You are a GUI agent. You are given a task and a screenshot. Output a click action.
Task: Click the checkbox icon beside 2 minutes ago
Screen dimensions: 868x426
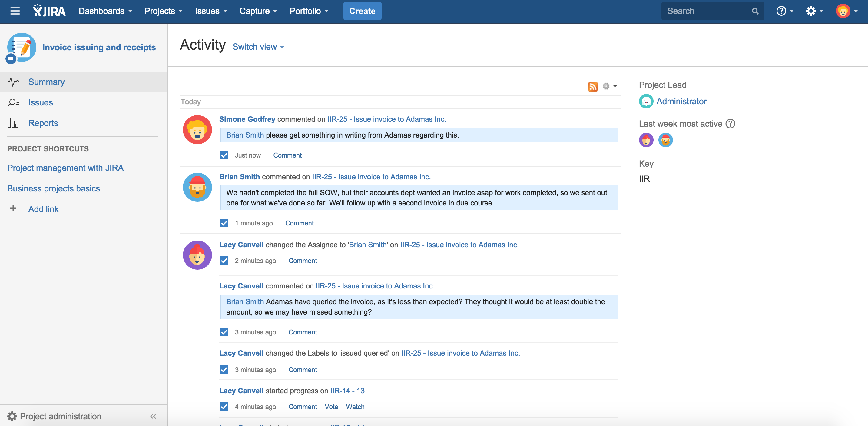coord(224,261)
